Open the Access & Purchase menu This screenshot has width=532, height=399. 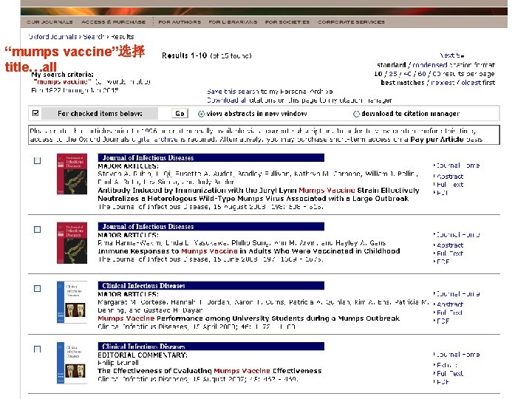[x=113, y=22]
